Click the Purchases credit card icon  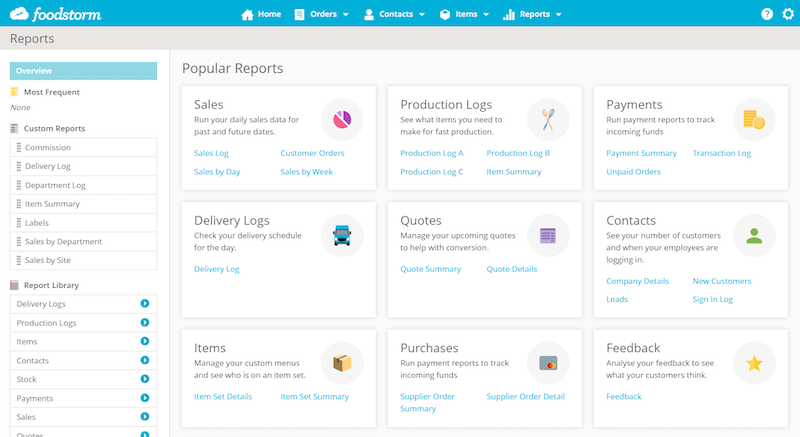click(x=548, y=363)
